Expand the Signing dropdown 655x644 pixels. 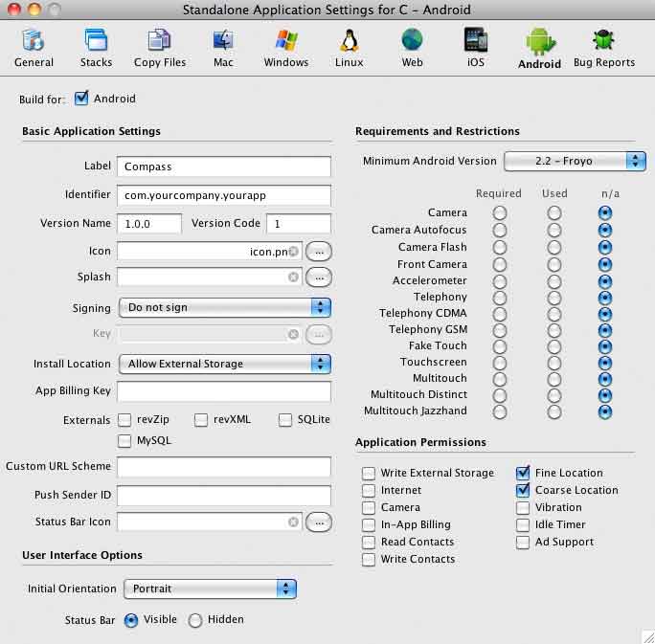coord(224,307)
